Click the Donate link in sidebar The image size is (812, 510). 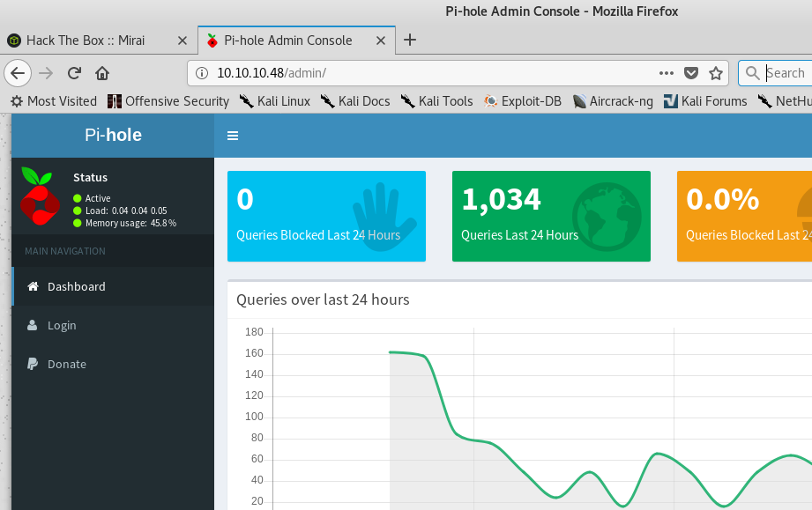coord(66,364)
